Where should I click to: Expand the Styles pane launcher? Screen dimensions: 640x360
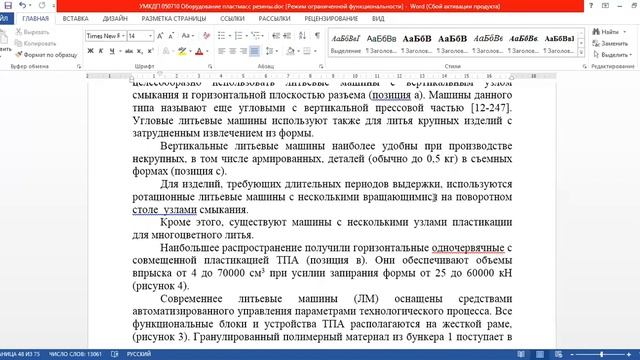pyautogui.click(x=584, y=66)
